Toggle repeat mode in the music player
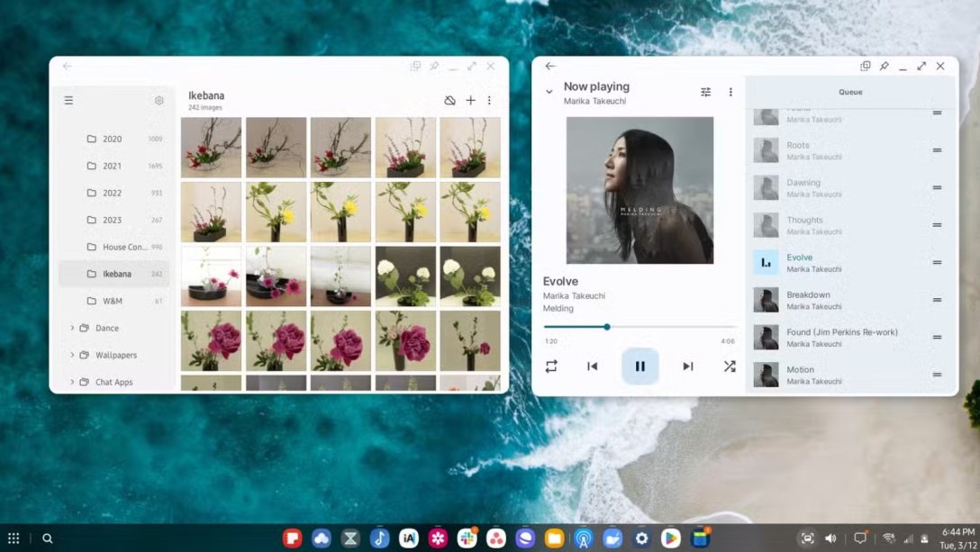This screenshot has width=980, height=552. point(552,366)
